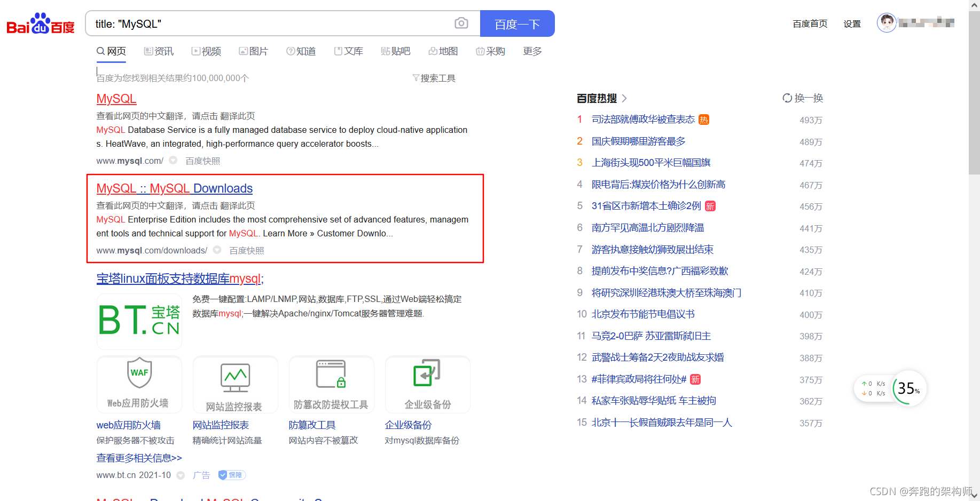
Task: Open hot search 上海街头现500平米巨幅国旗
Action: [651, 163]
